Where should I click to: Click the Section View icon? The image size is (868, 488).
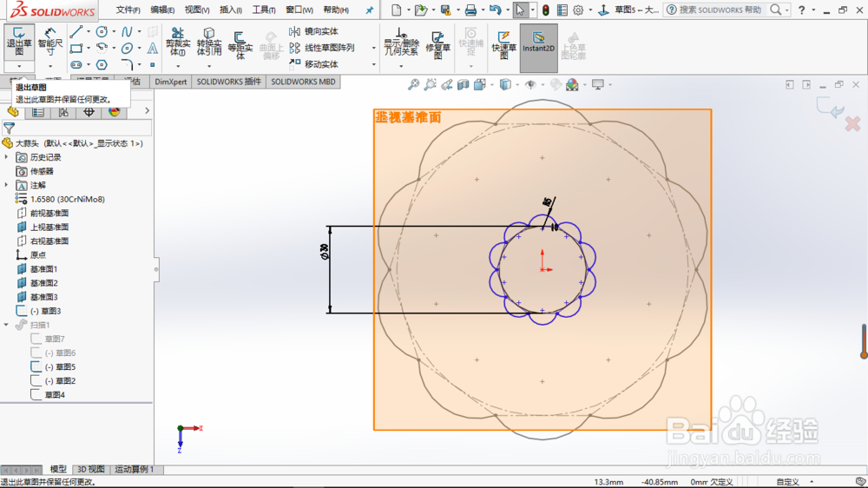[x=464, y=85]
